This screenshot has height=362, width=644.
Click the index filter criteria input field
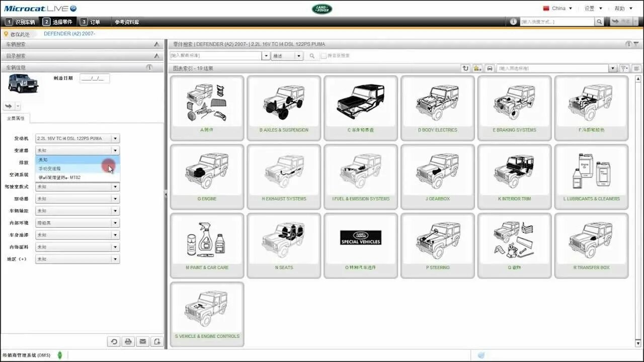(x=552, y=68)
